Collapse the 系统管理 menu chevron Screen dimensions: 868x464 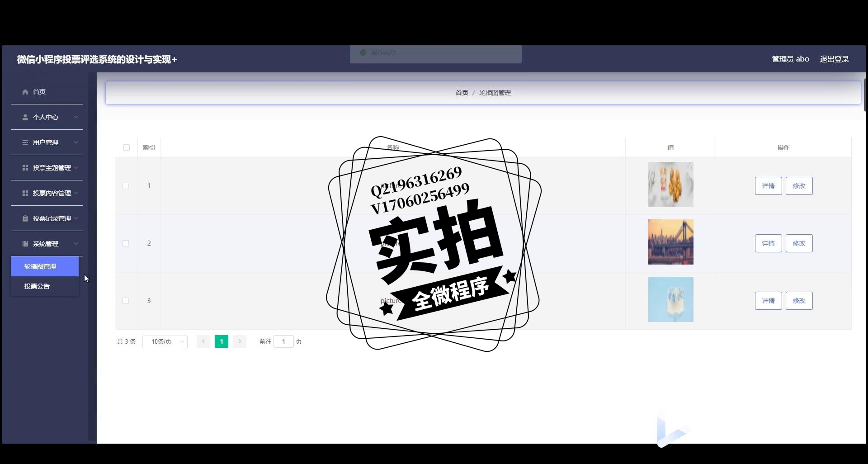(76, 244)
